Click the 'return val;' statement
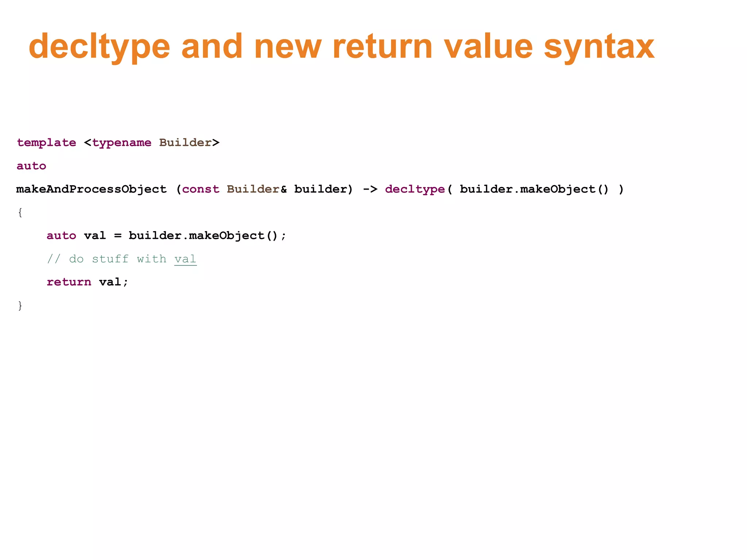The width and height of the screenshot is (747, 560). click(88, 282)
